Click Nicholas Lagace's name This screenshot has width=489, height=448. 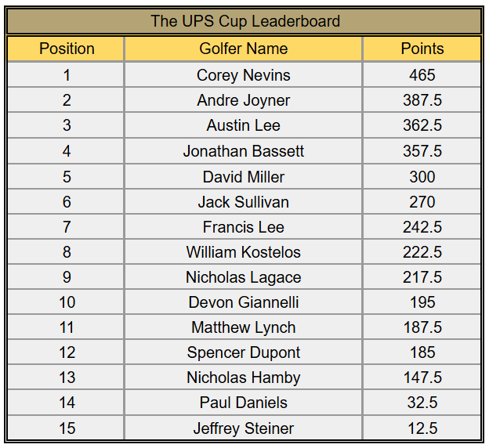click(x=244, y=277)
